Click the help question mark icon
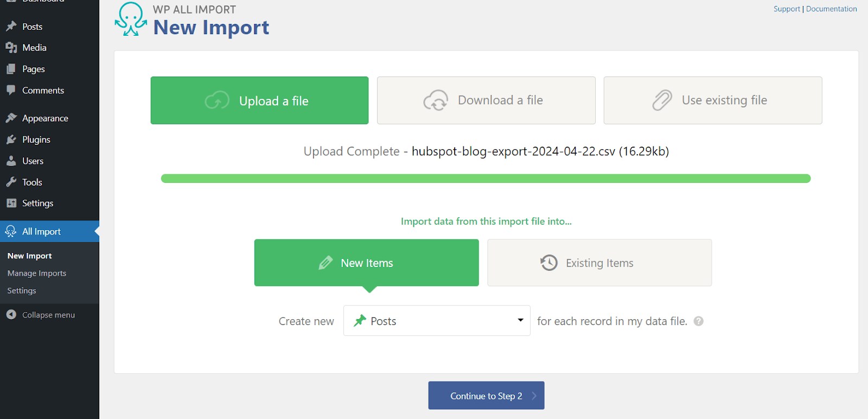 (699, 321)
